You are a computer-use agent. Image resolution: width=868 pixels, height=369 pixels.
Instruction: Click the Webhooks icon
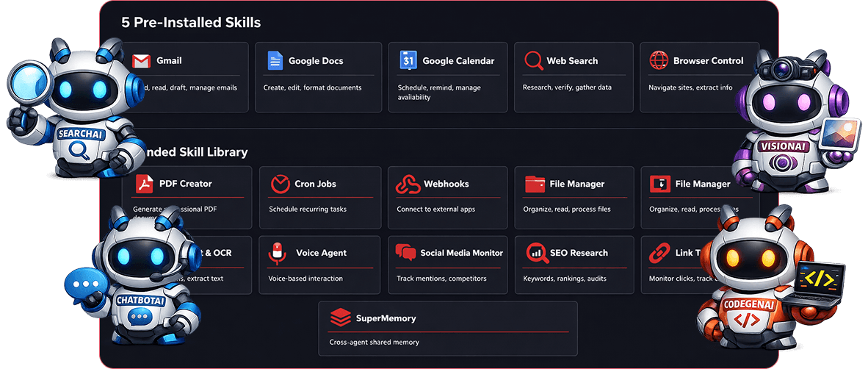coord(408,184)
